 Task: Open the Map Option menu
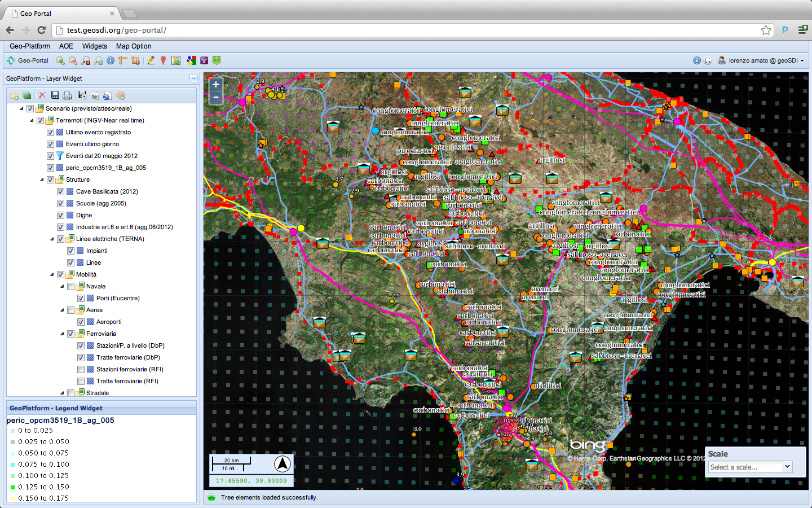(134, 46)
